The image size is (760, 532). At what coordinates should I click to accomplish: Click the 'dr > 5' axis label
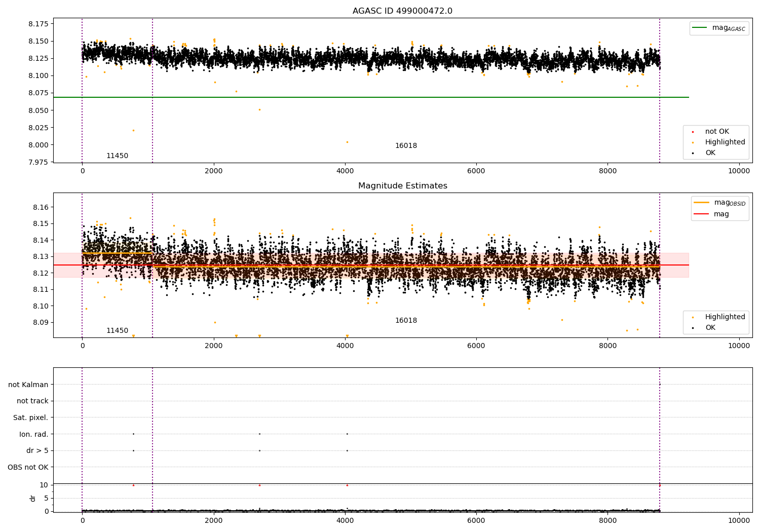click(37, 451)
